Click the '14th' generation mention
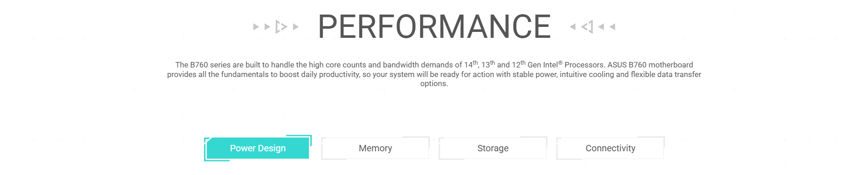The height and width of the screenshot is (175, 868). (x=471, y=65)
